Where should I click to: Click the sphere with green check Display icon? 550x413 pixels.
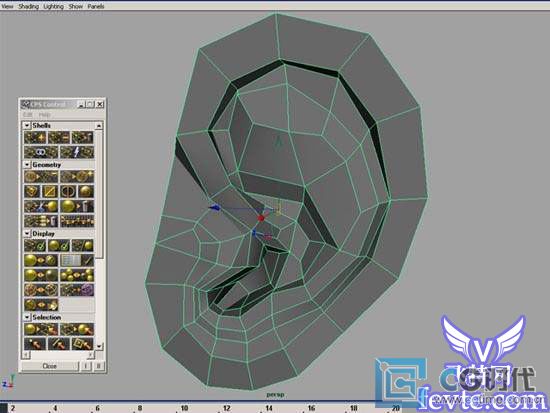click(x=59, y=245)
